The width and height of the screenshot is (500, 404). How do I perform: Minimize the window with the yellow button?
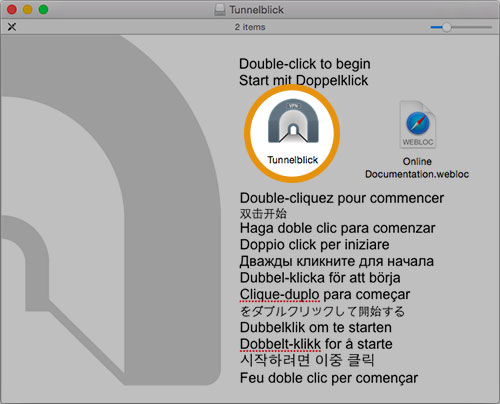pos(28,10)
